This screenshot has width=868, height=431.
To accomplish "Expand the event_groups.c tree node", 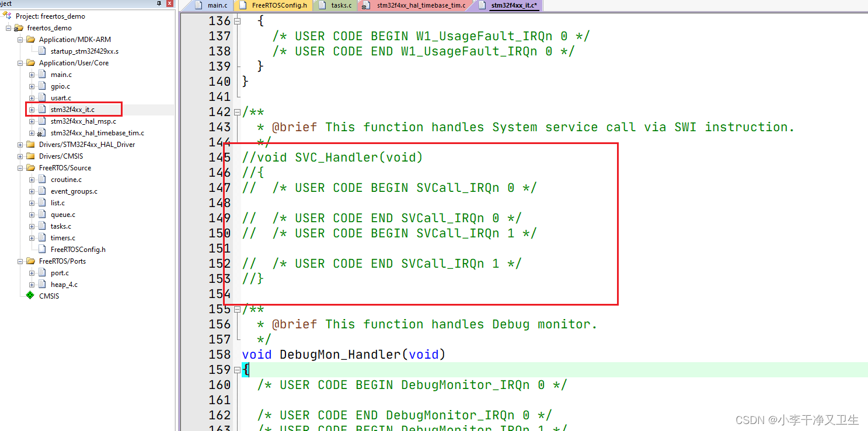I will 32,191.
